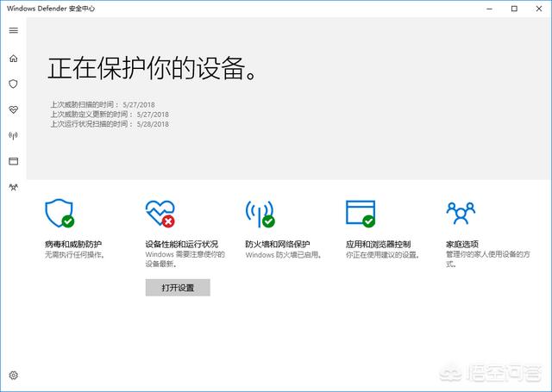Click the 上次威胁定义更新的时间 5/27/2018 line
This screenshot has height=392, width=552.
click(x=110, y=115)
